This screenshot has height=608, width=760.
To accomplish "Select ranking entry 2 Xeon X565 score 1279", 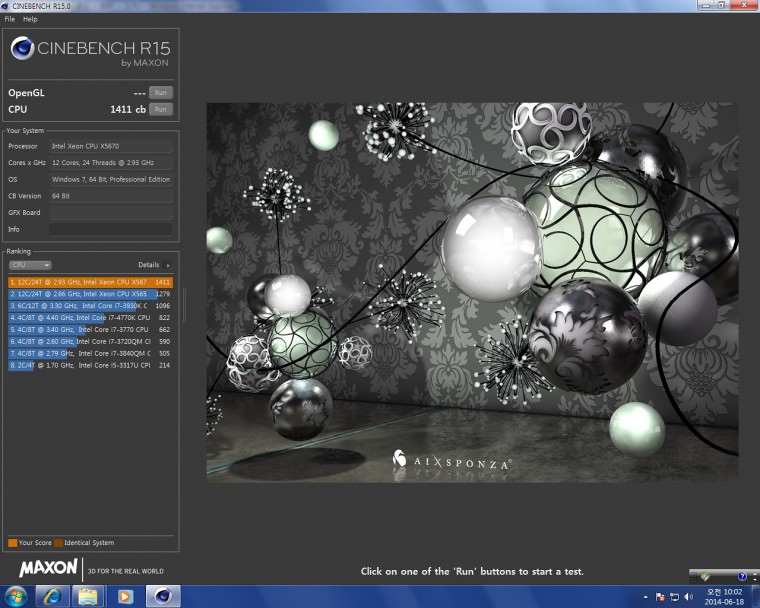I will (x=90, y=294).
